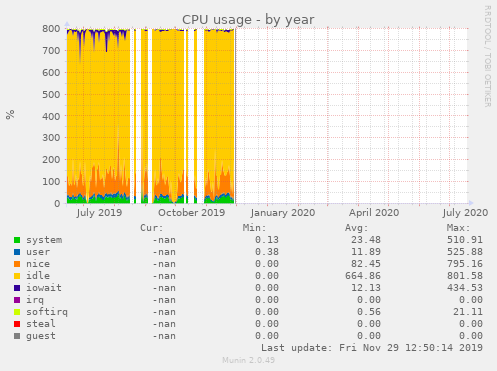
Task: Click the idle max value 801.58
Action: point(465,276)
